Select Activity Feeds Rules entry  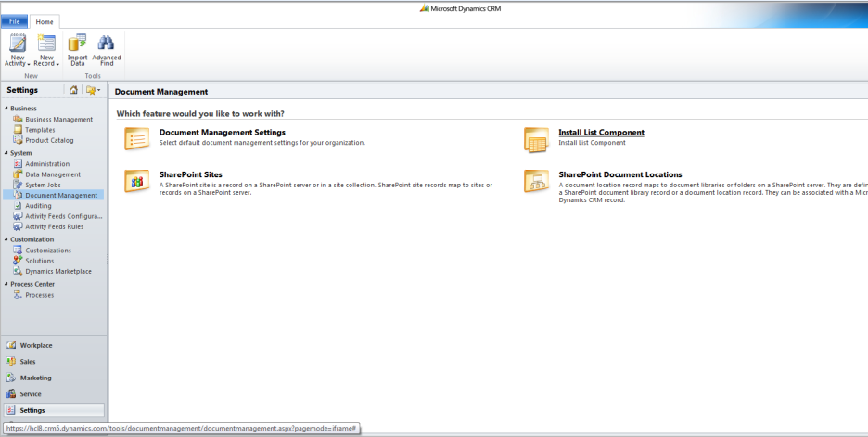[54, 226]
